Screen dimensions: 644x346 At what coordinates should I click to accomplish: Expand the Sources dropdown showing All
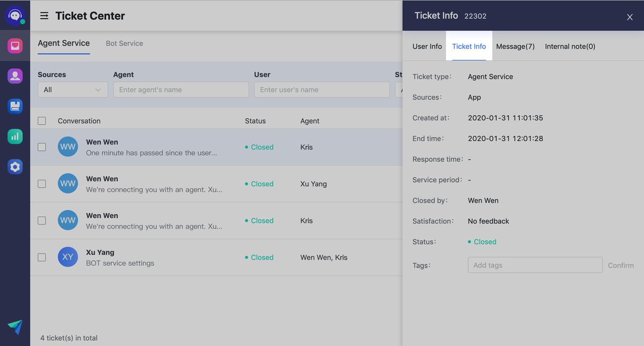(72, 90)
